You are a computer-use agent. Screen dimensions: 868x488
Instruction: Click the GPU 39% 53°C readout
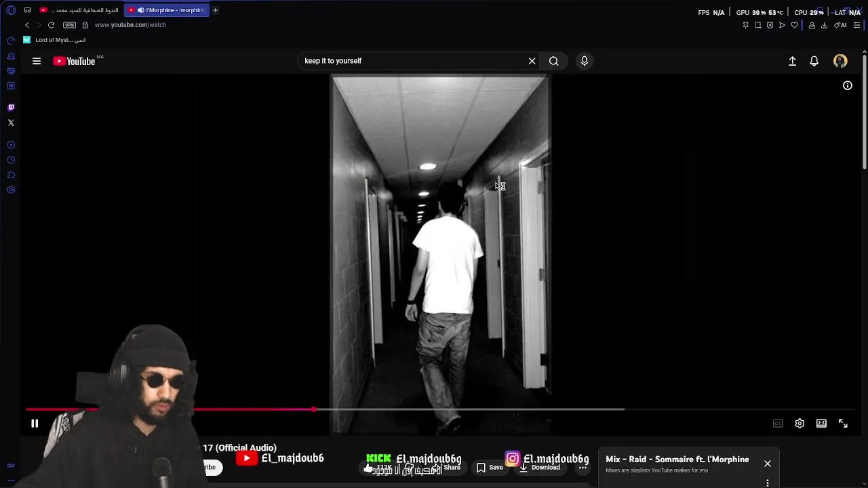point(759,13)
